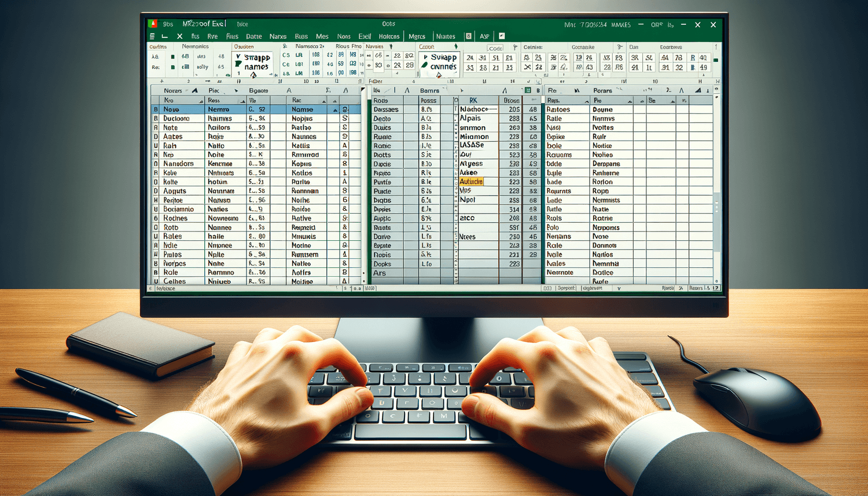Click the Sopropt status bar entry
The width and height of the screenshot is (868, 496).
pyautogui.click(x=567, y=288)
